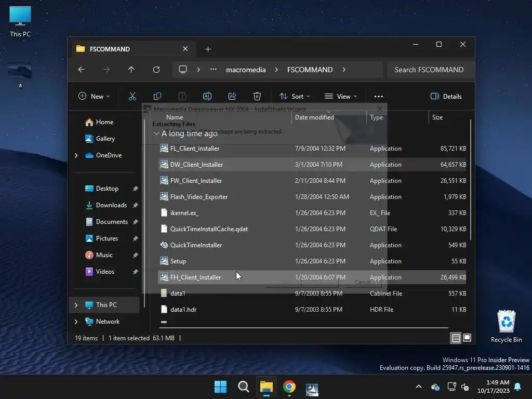Open Windows Start menu

click(x=220, y=387)
